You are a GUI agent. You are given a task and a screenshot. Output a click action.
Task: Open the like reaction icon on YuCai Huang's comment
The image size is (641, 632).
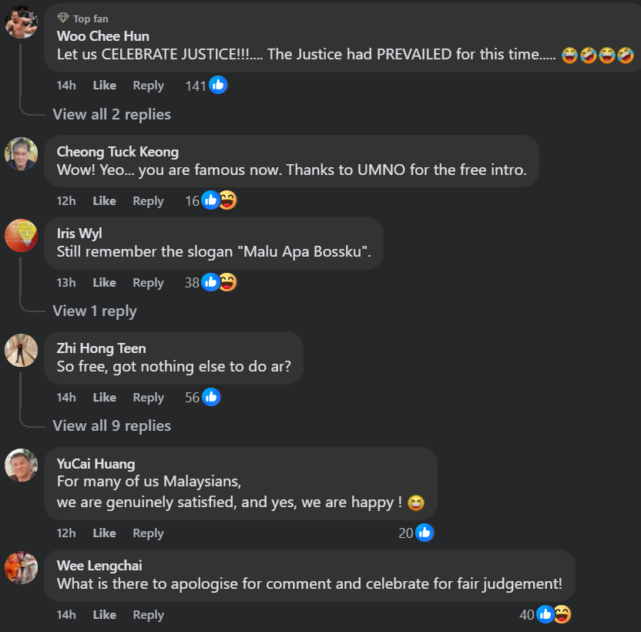[x=424, y=533]
